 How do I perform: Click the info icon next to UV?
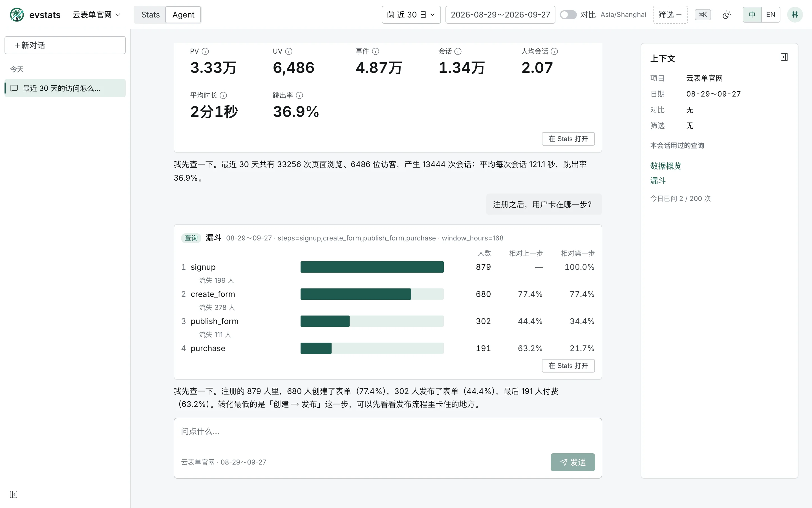288,51
